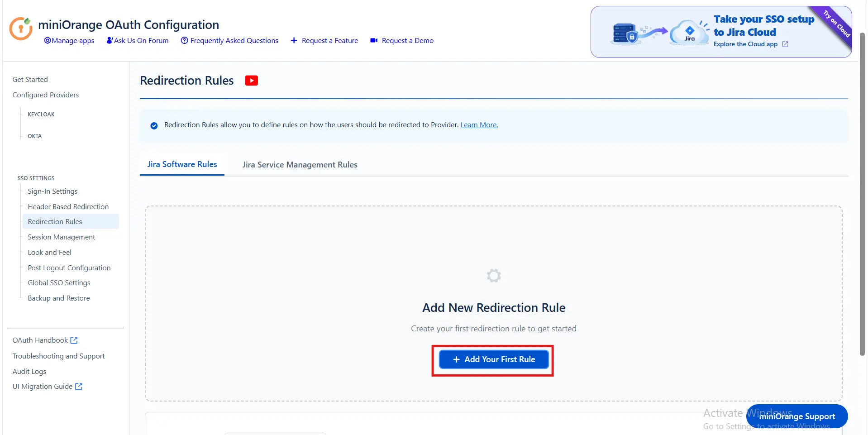
Task: Click the Explore the Cloud app external icon
Action: [785, 44]
